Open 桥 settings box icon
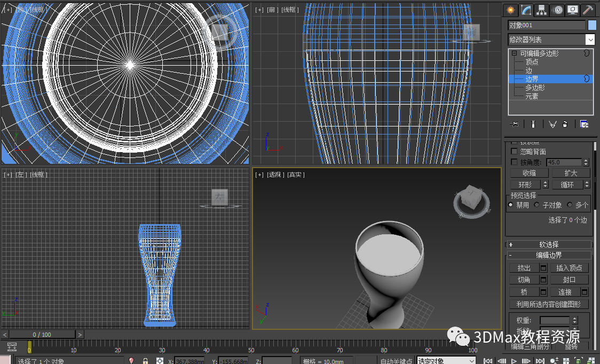 click(x=543, y=292)
